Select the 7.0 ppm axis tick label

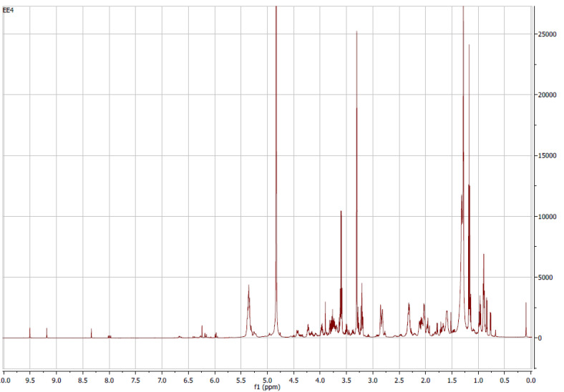point(162,381)
